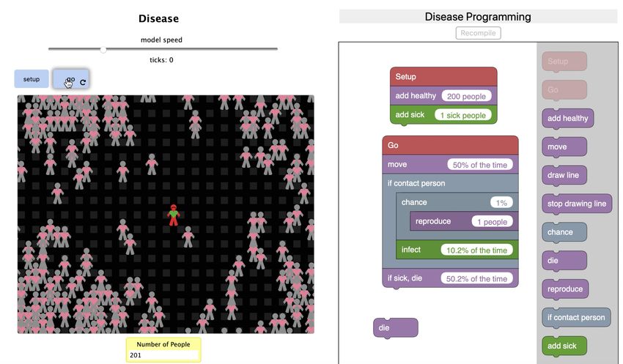Pick the disabled Setup block in palette

[x=564, y=62]
